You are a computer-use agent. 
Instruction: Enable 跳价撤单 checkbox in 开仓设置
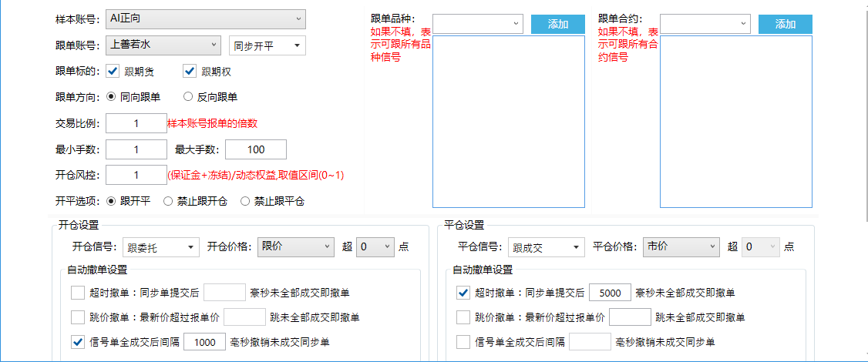click(78, 317)
